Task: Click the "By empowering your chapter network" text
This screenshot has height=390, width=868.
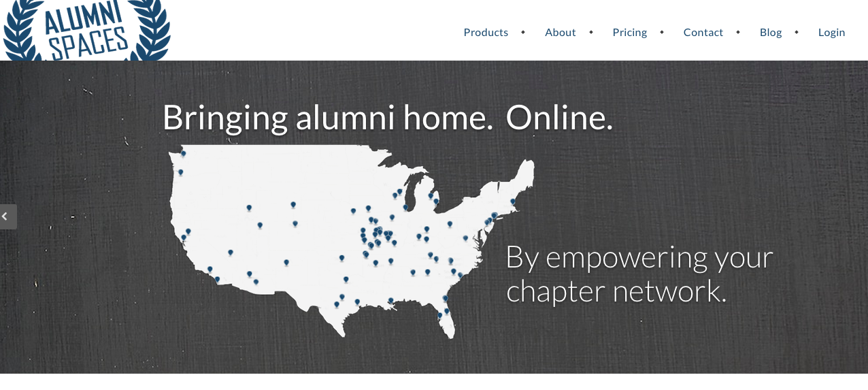Action: pyautogui.click(x=639, y=274)
